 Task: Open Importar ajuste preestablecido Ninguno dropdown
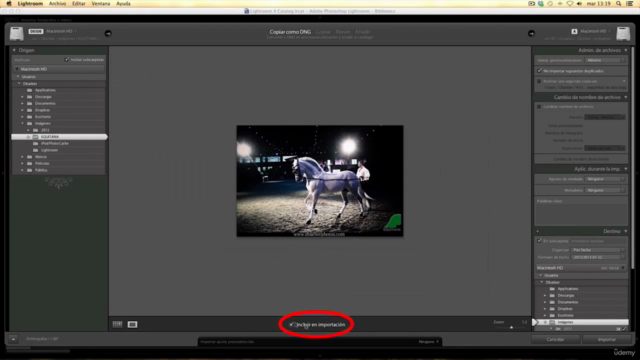tap(429, 342)
